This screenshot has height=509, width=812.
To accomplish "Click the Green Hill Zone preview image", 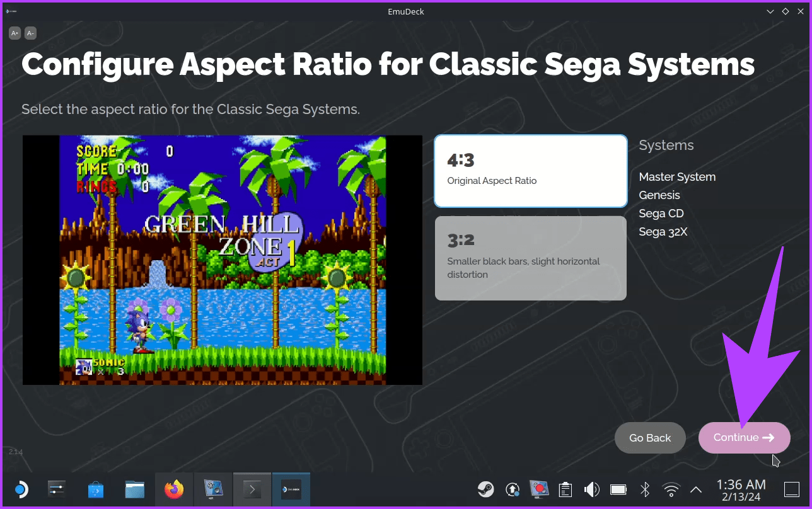I will point(222,259).
